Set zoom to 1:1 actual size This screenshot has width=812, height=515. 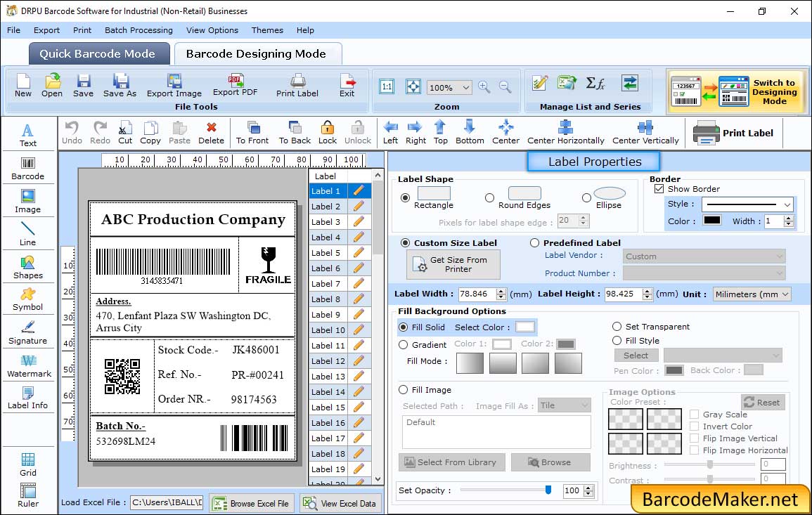387,86
